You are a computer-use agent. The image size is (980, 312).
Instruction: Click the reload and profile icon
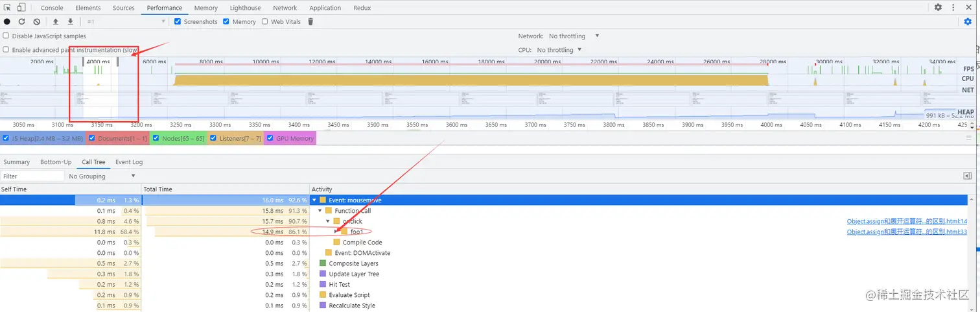point(21,21)
